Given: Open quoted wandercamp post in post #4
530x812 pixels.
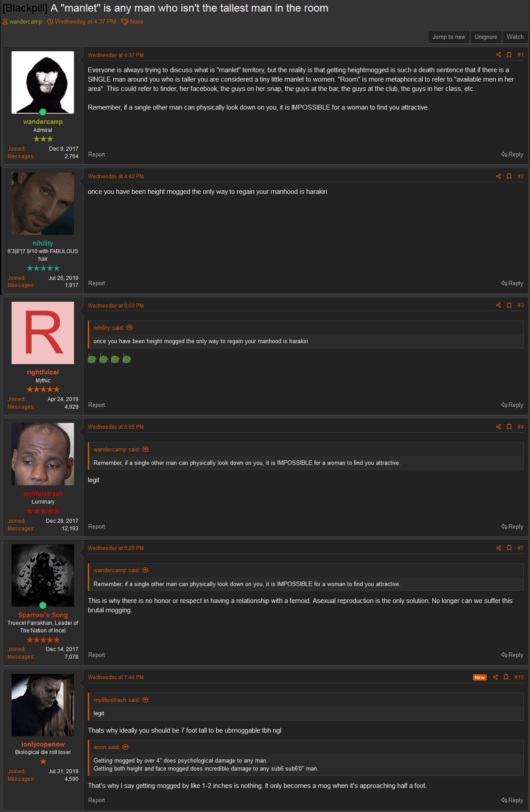Looking at the screenshot, I should coord(145,449).
